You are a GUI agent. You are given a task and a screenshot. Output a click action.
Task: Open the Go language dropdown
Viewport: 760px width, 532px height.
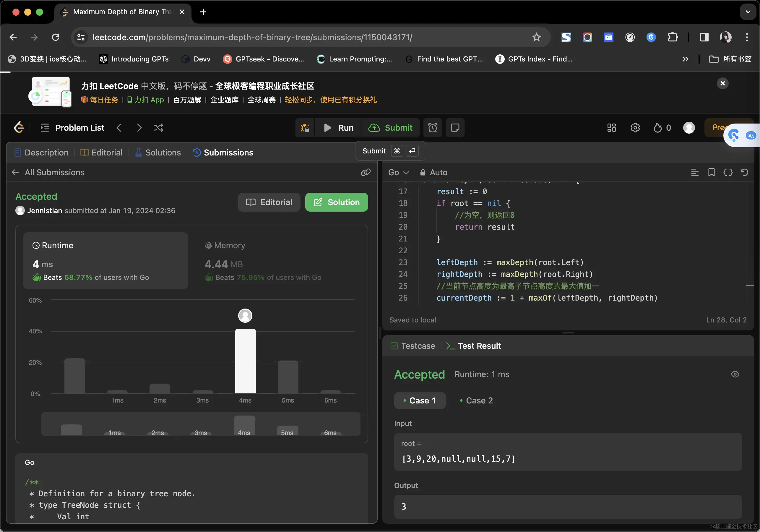pos(398,172)
